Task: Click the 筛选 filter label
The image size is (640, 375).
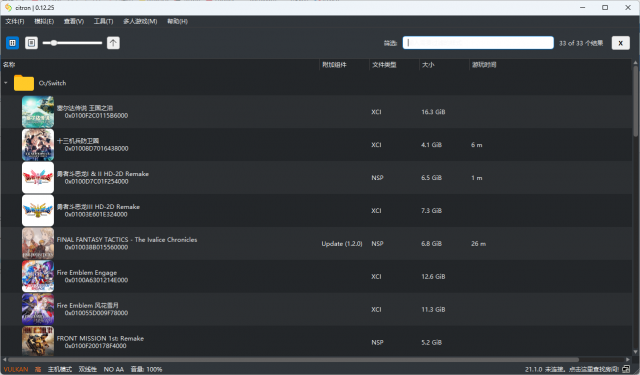Action: coord(390,43)
